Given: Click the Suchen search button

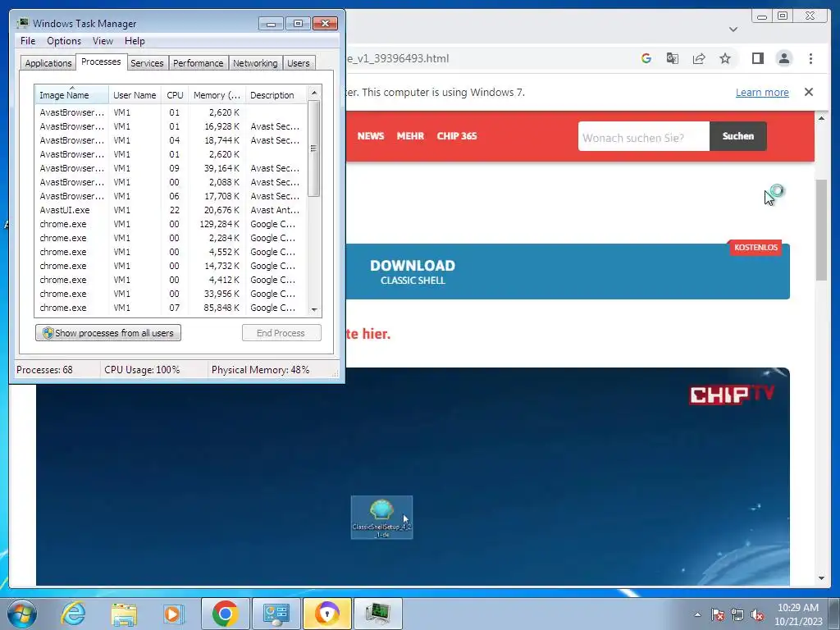Looking at the screenshot, I should [x=738, y=137].
